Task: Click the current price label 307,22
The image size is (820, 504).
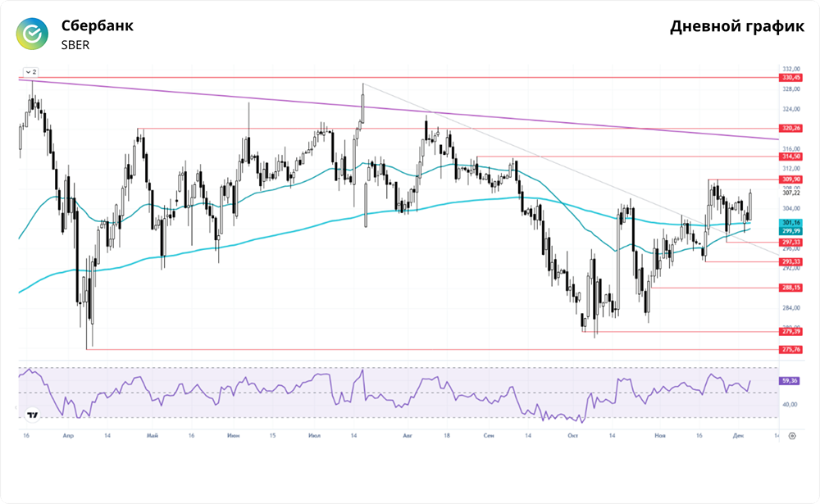Action: (x=790, y=193)
